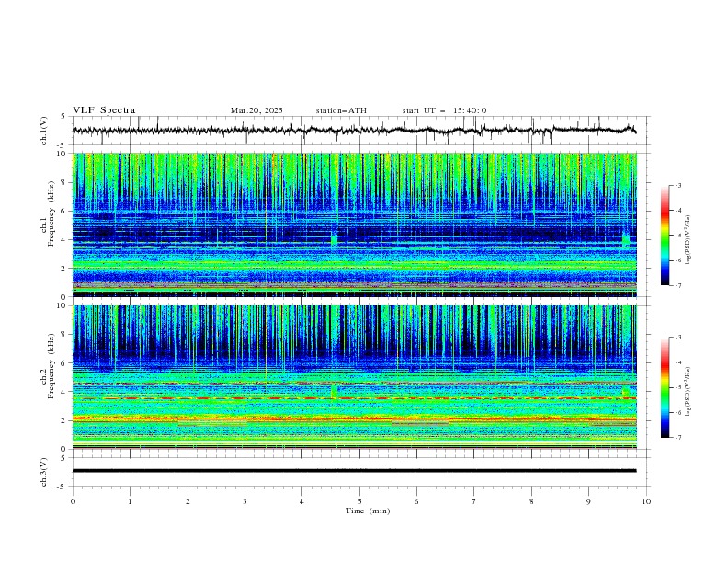Click the "ch.1(V)" axis label

44,131
